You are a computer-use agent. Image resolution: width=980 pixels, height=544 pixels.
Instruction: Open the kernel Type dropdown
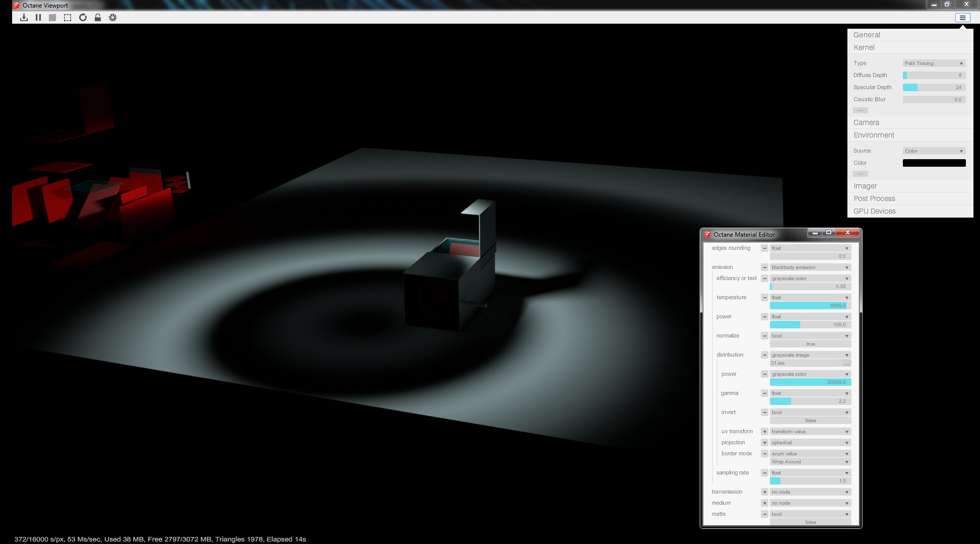934,63
